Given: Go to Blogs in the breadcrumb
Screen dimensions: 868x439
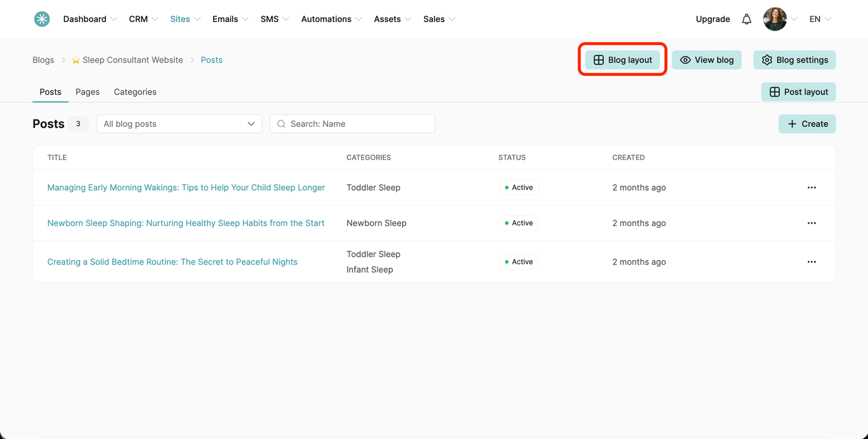Looking at the screenshot, I should (x=43, y=60).
